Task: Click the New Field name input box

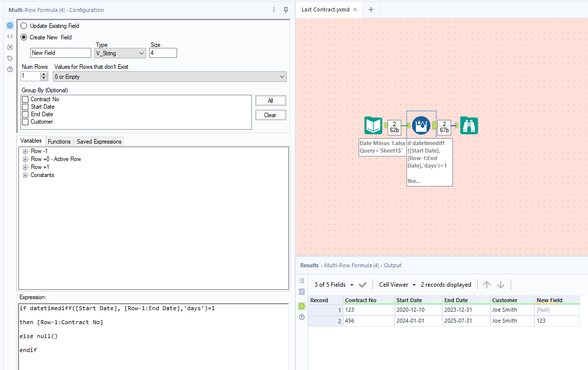Action: (60, 53)
